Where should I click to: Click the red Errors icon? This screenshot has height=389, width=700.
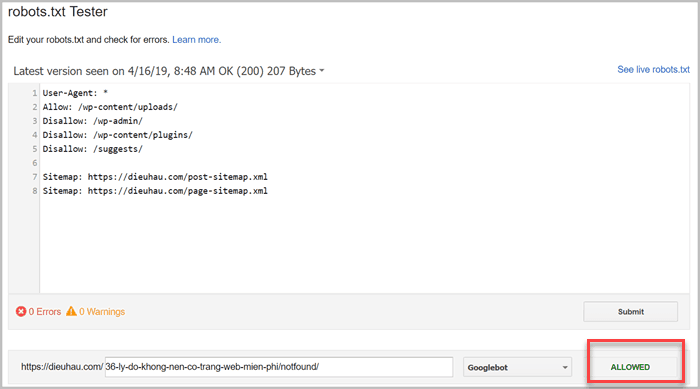pos(21,311)
